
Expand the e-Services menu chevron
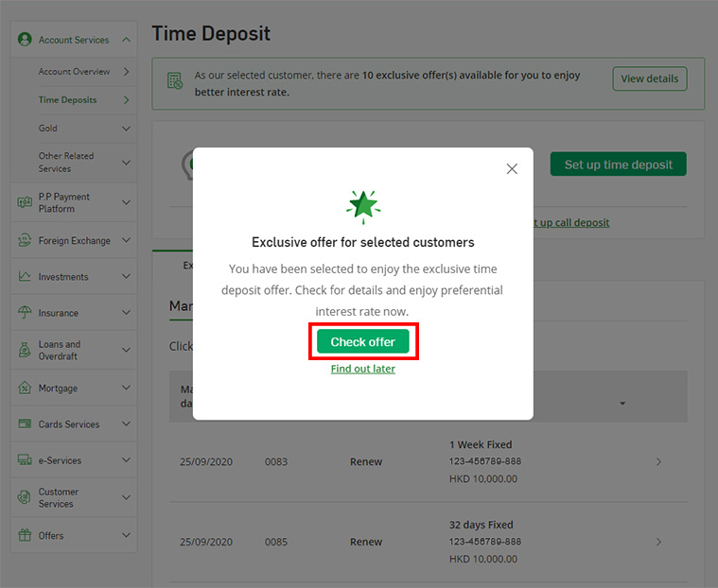coord(127,460)
